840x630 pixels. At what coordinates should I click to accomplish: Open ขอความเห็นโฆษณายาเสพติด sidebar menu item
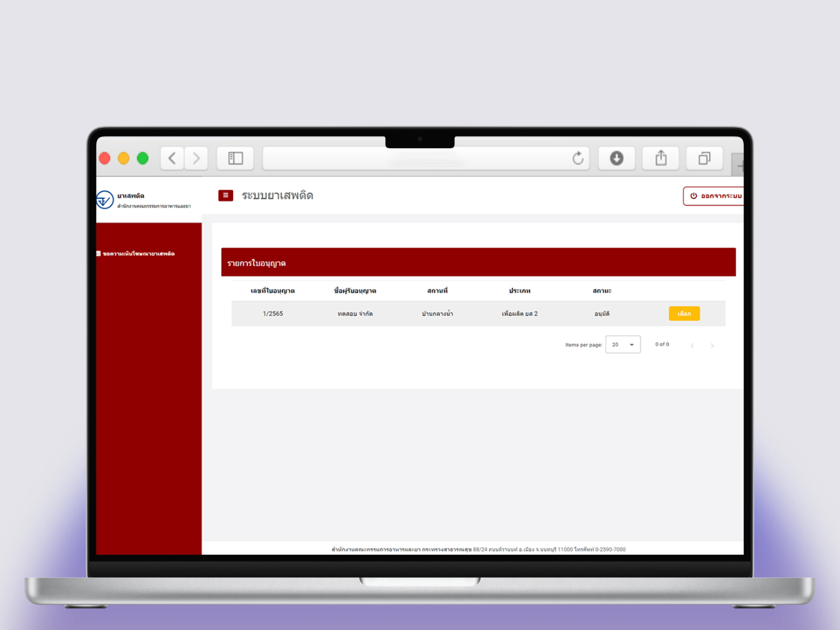(138, 254)
